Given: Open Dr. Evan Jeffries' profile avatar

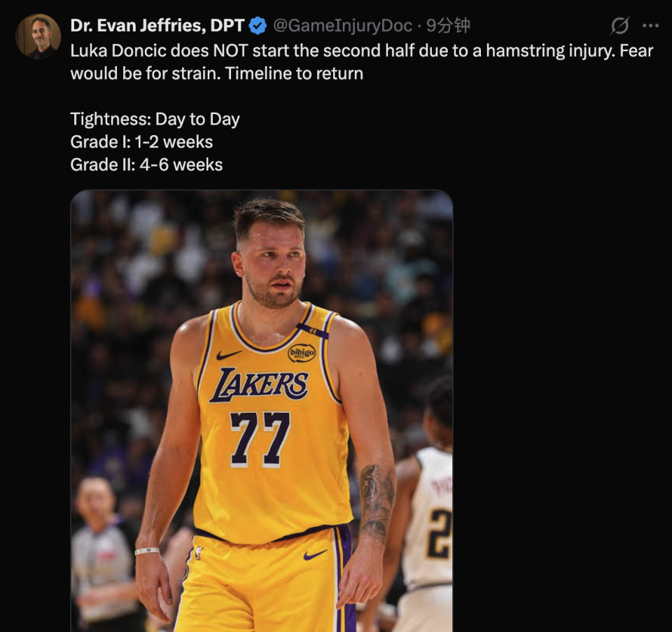Looking at the screenshot, I should tap(38, 36).
